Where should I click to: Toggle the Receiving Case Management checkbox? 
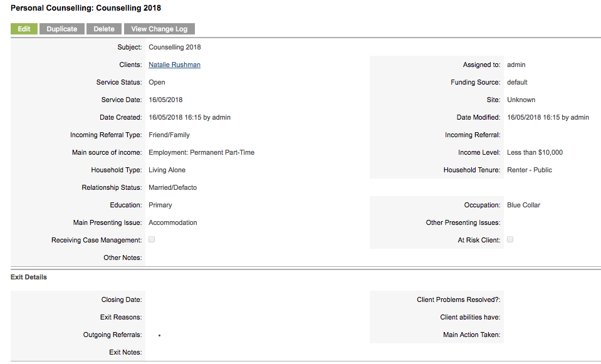pyautogui.click(x=152, y=239)
